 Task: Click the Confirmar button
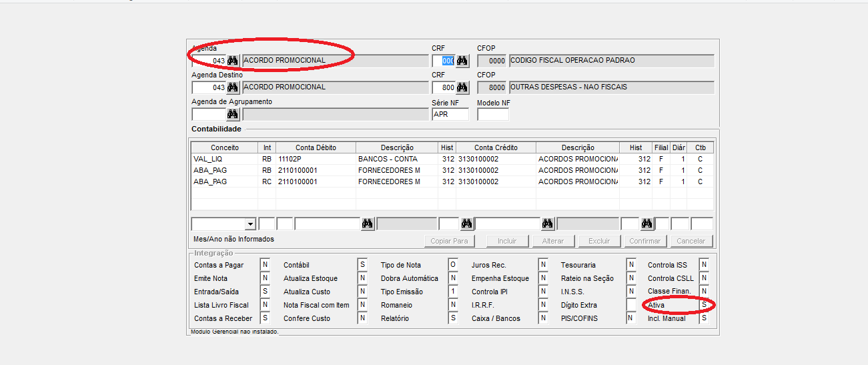[x=645, y=241]
